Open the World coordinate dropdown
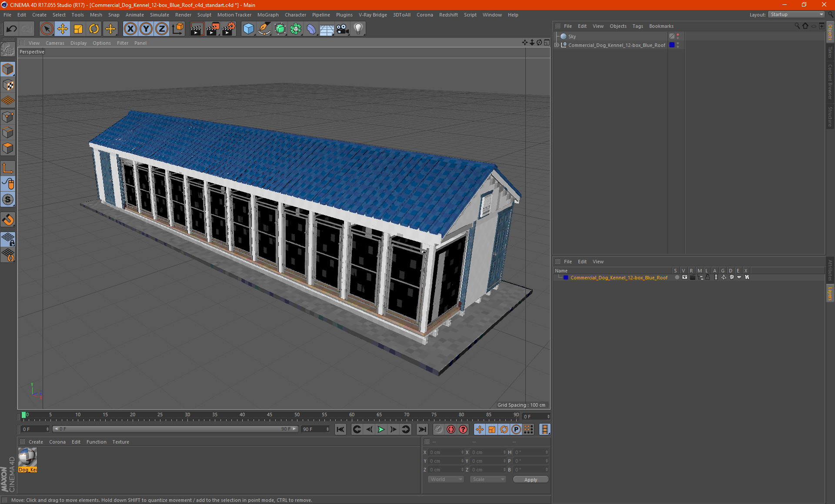 446,479
